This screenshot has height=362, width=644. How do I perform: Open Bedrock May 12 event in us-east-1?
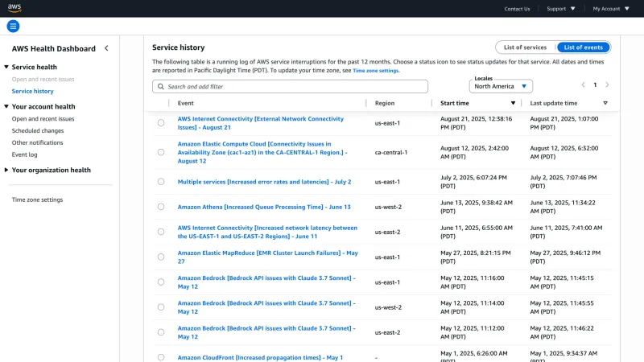click(x=266, y=282)
